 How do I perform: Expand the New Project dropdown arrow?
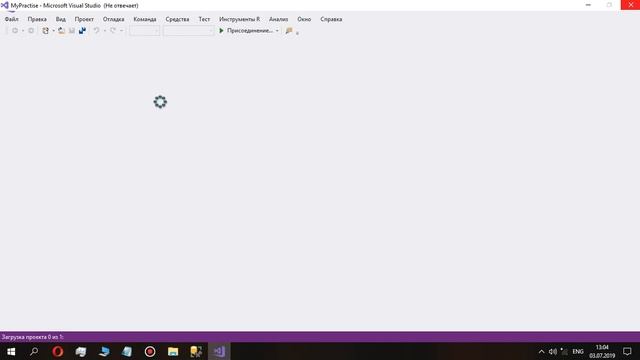coord(53,31)
